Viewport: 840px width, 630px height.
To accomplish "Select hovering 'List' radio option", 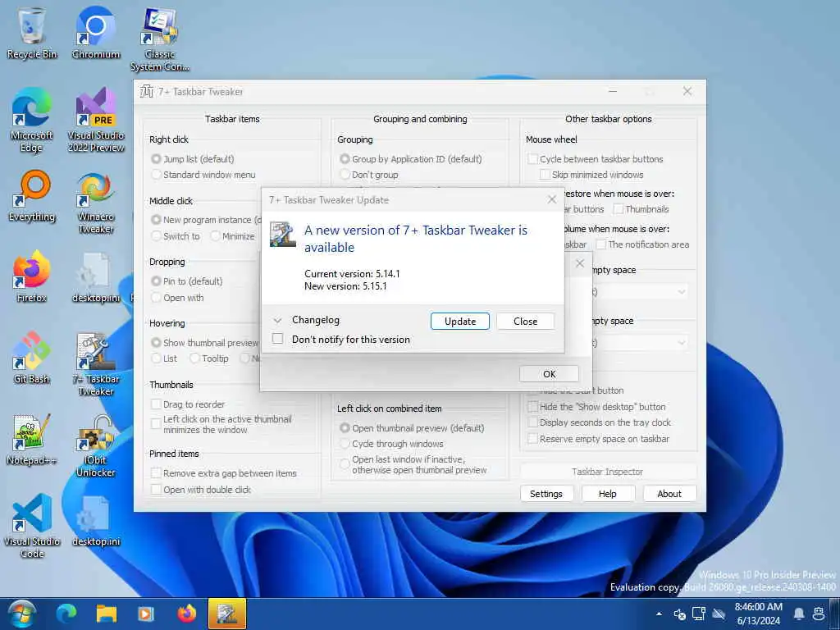I will coord(157,358).
